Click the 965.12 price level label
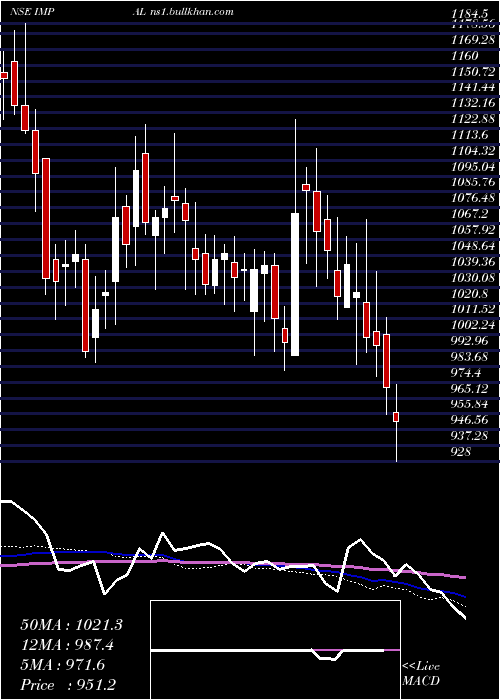This screenshot has width=500, height=700. pos(470,388)
